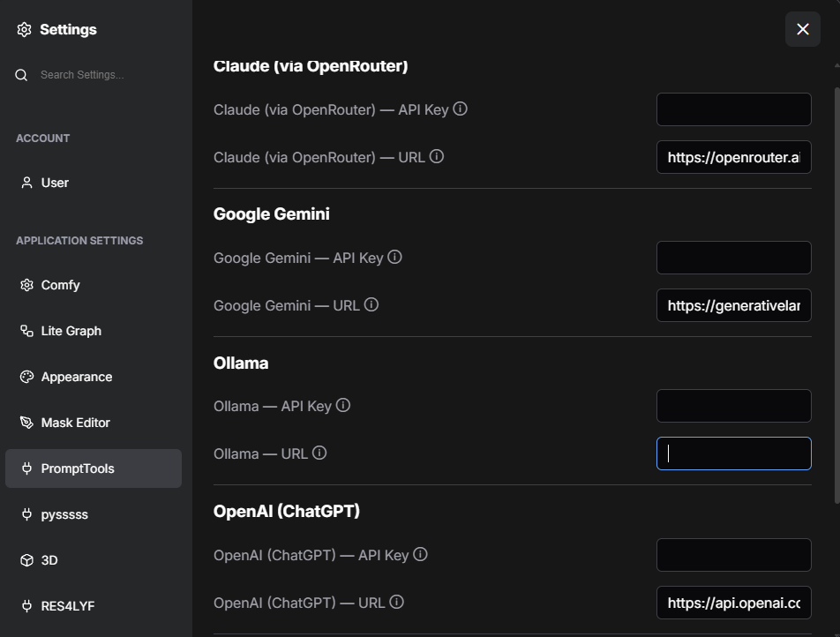Screen dimensions: 840x637
Task: Open the 3D settings category
Action: [x=94, y=560]
